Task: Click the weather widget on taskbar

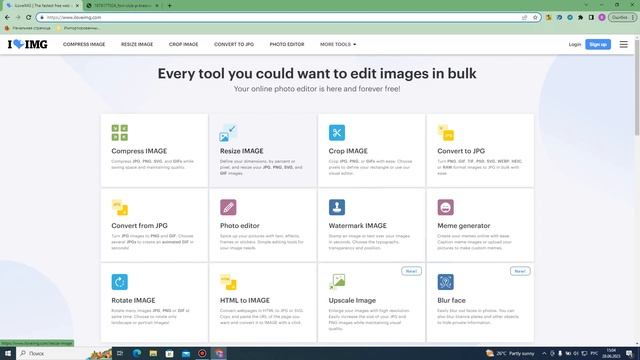Action: point(510,353)
